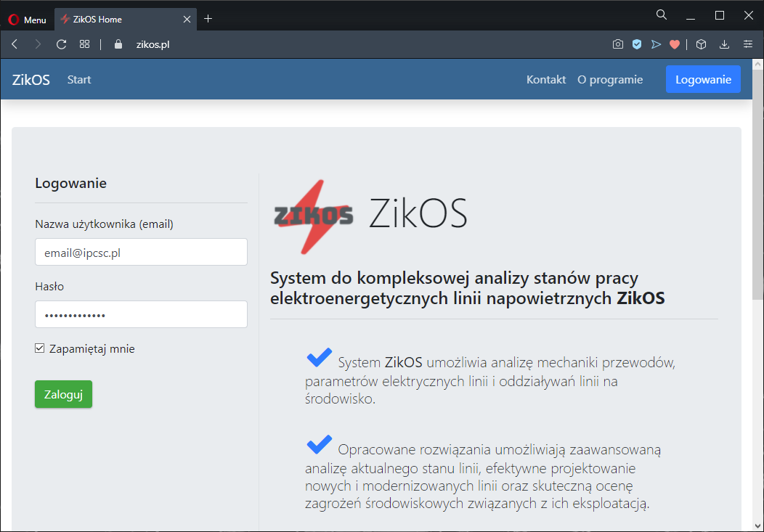Open the ad blocker shield icon

[637, 44]
